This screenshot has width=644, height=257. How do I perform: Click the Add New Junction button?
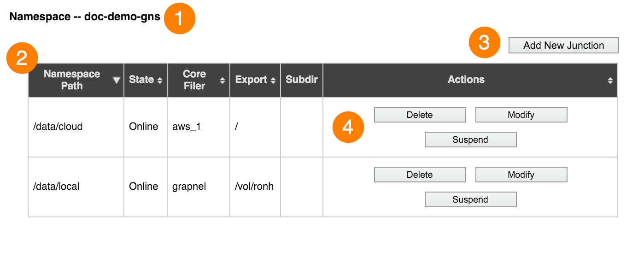[x=563, y=45]
